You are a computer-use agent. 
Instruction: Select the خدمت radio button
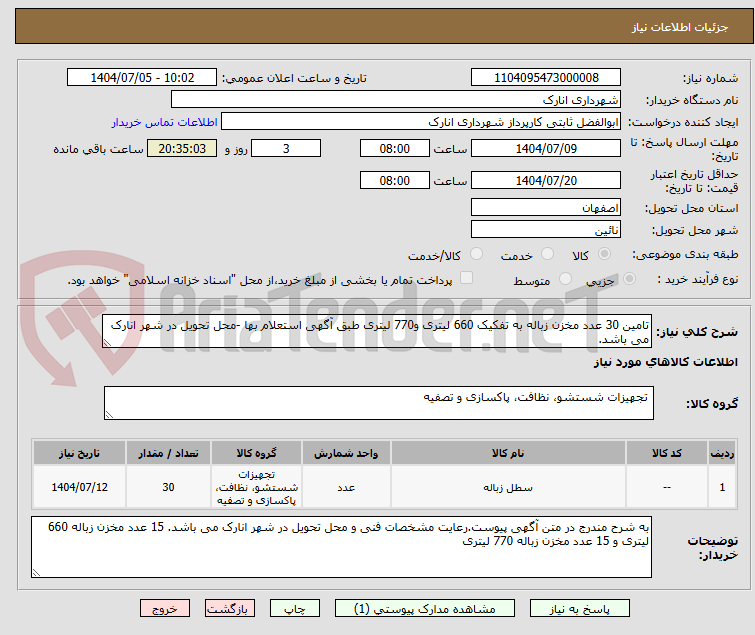pyautogui.click(x=547, y=254)
